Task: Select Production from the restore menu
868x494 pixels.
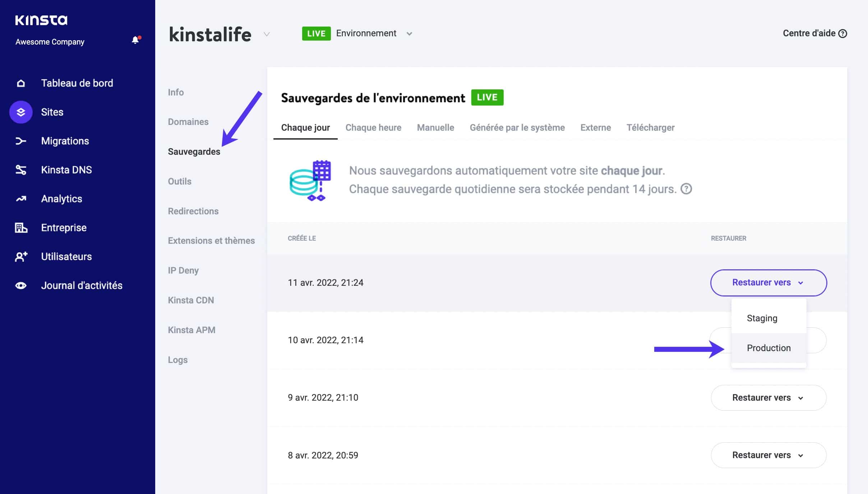Action: pos(769,348)
